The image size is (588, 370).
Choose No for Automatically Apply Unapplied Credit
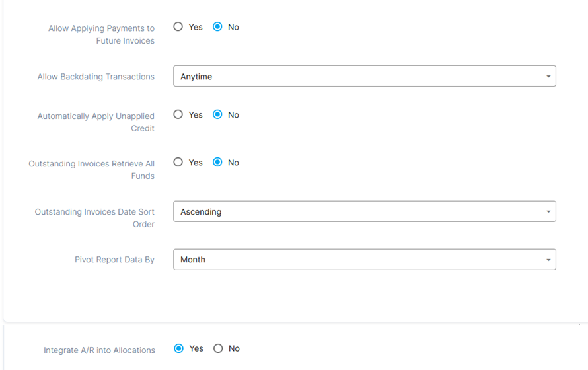(x=217, y=114)
